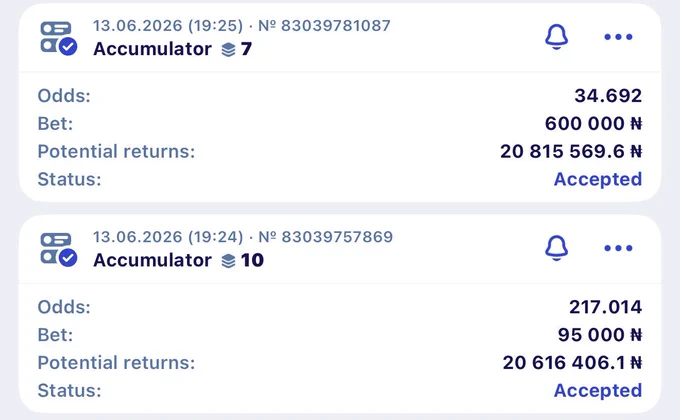
Task: Tap the bell icon on bet 83039757869
Action: [556, 248]
